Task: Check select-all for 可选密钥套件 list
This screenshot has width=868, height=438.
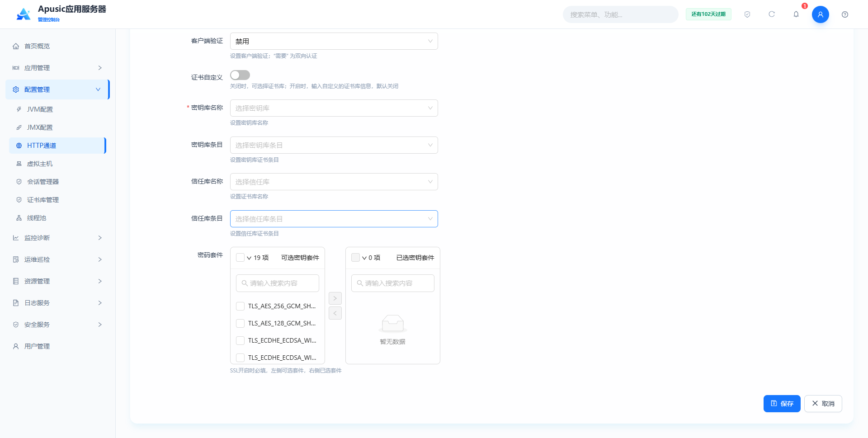Action: pos(241,258)
